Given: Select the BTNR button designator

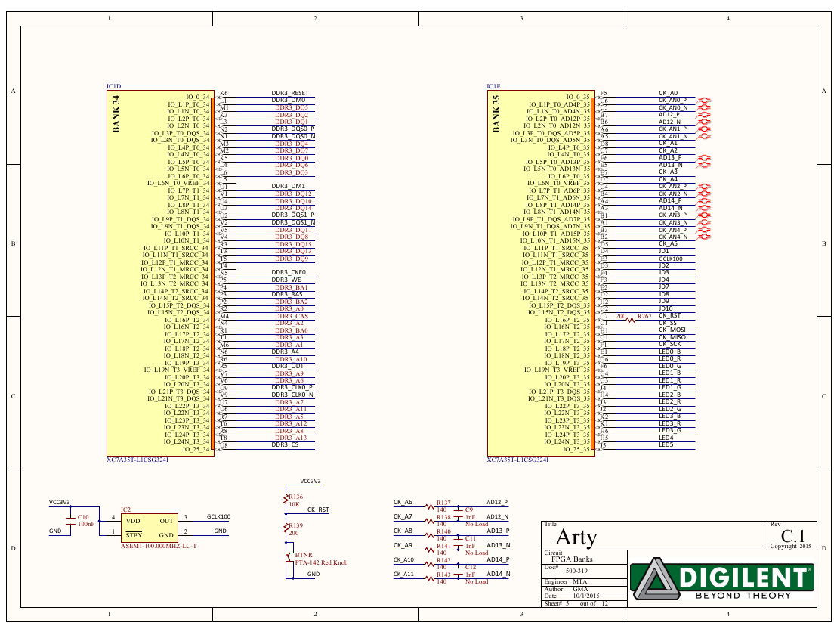Looking at the screenshot, I should pyautogui.click(x=304, y=556).
